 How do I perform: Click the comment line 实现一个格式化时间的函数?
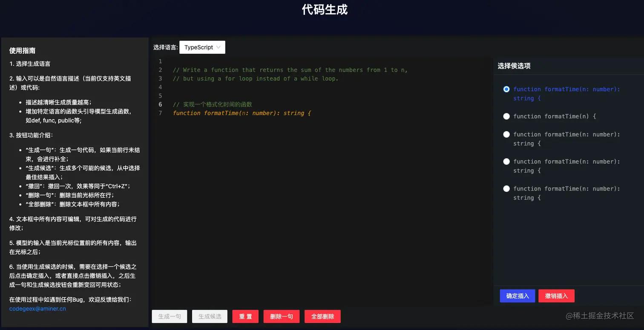pos(213,104)
